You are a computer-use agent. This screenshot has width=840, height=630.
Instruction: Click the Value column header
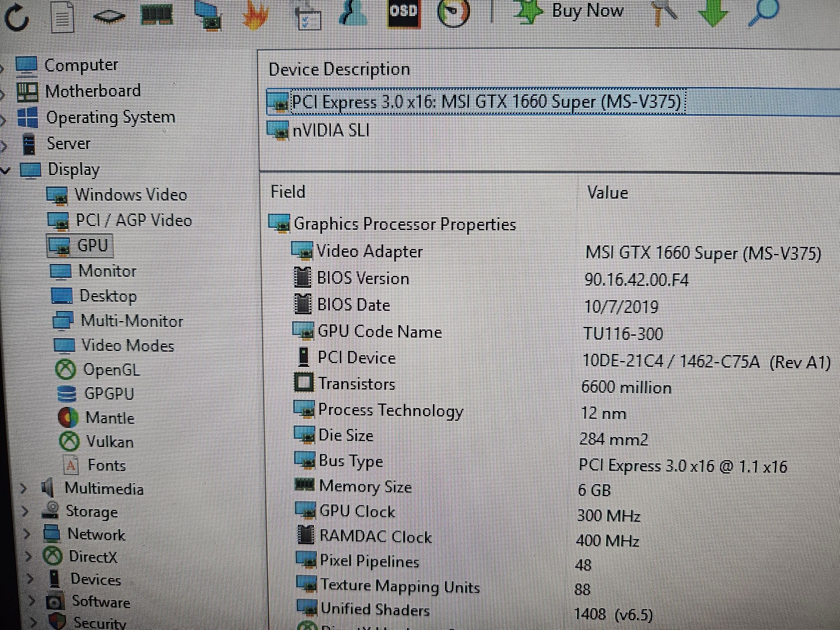click(608, 192)
